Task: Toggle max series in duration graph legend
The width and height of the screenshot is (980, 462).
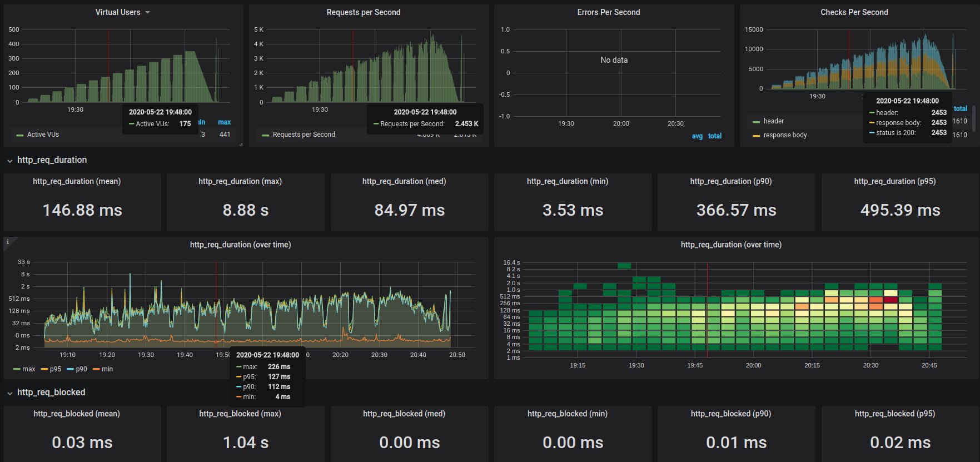Action: pyautogui.click(x=29, y=369)
